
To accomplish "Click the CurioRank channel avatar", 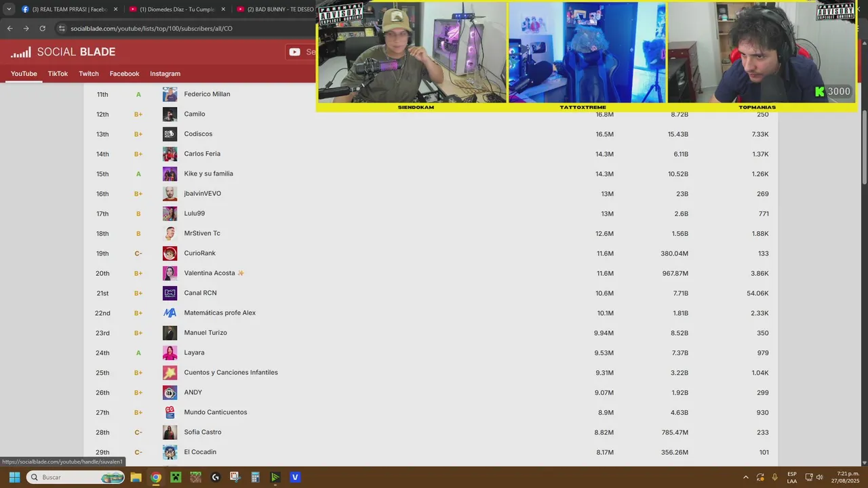I will point(170,253).
